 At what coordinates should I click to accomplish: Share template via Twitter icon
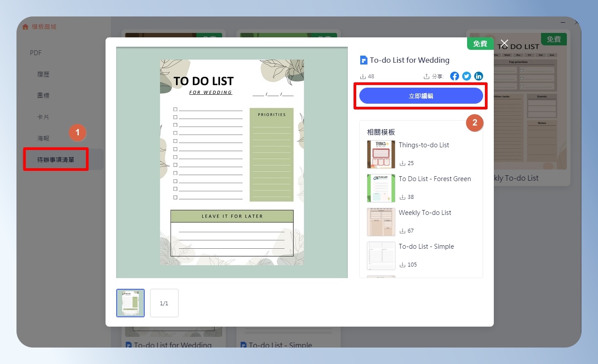(x=466, y=76)
